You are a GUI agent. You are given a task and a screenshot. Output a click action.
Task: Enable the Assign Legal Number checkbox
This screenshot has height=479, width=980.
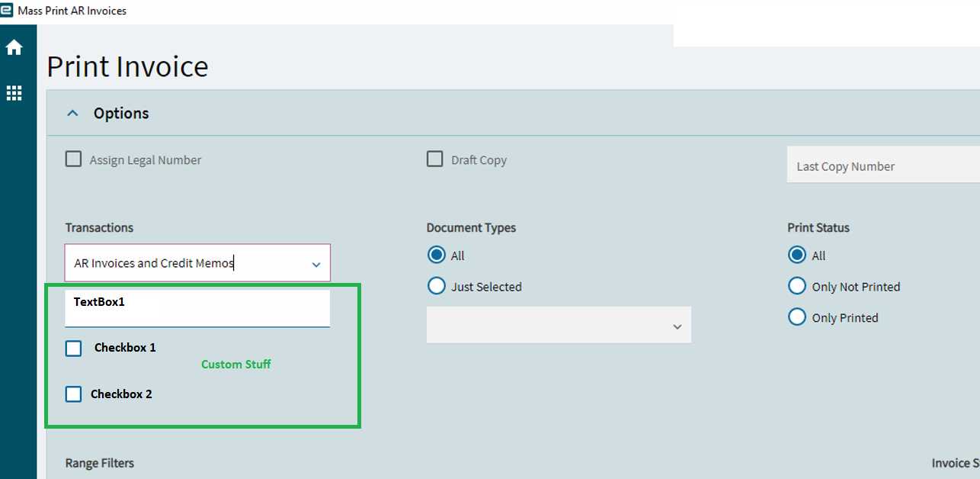pyautogui.click(x=73, y=159)
